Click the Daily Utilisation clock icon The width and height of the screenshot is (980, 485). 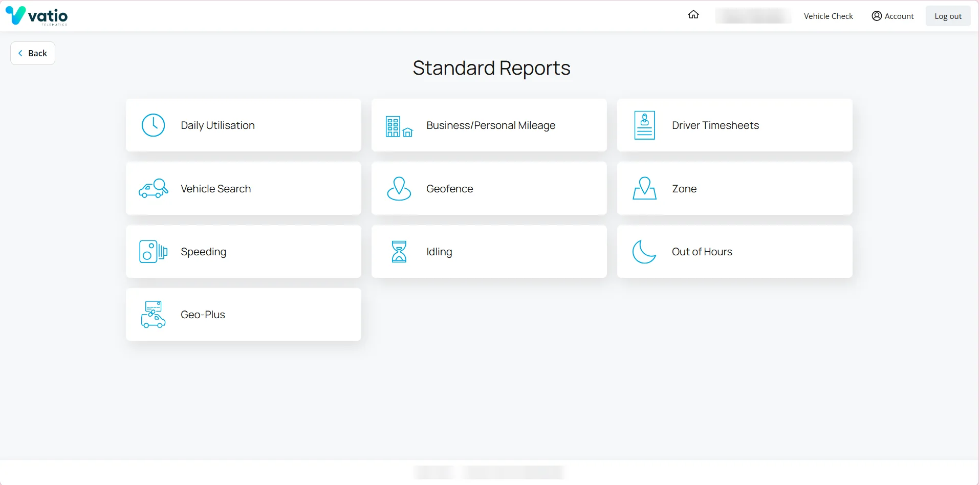153,125
